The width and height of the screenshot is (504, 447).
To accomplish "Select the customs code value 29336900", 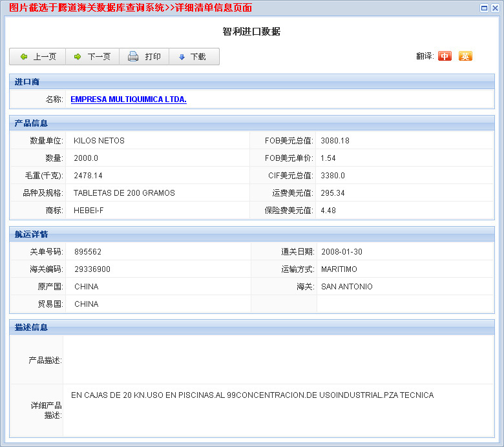I will pyautogui.click(x=92, y=269).
